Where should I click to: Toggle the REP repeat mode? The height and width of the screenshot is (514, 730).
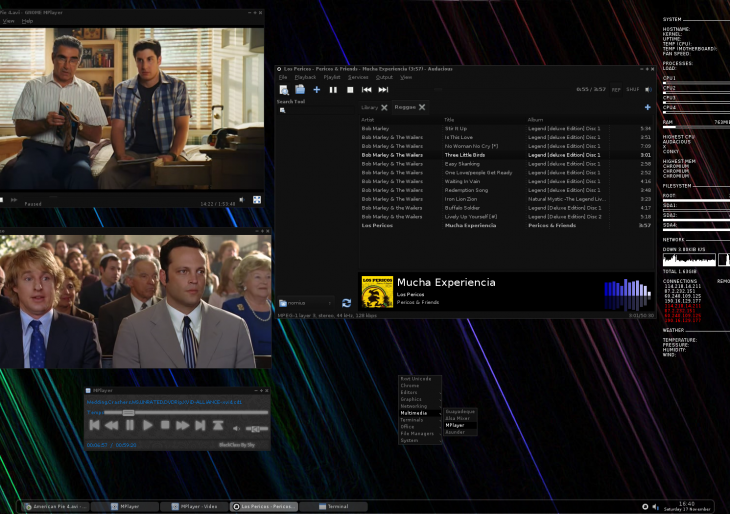(x=616, y=89)
